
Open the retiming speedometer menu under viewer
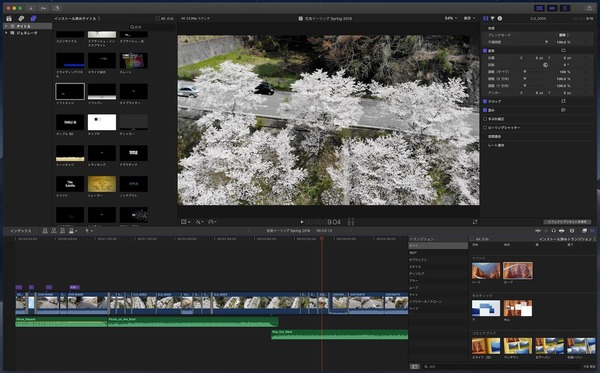[x=212, y=222]
